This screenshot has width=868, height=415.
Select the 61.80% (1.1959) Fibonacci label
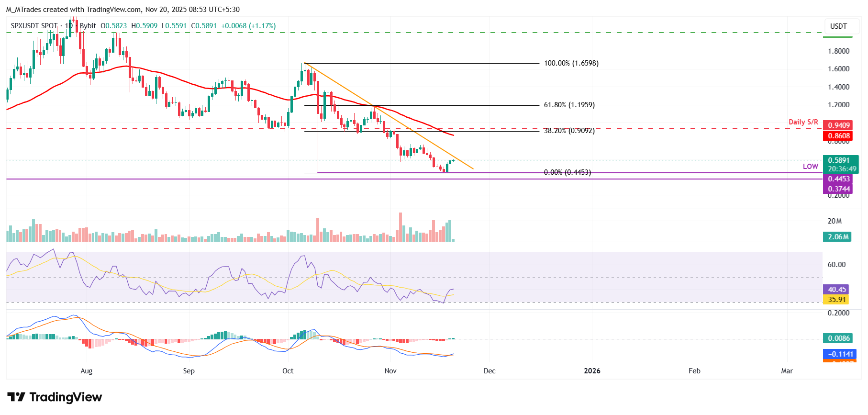coord(569,105)
